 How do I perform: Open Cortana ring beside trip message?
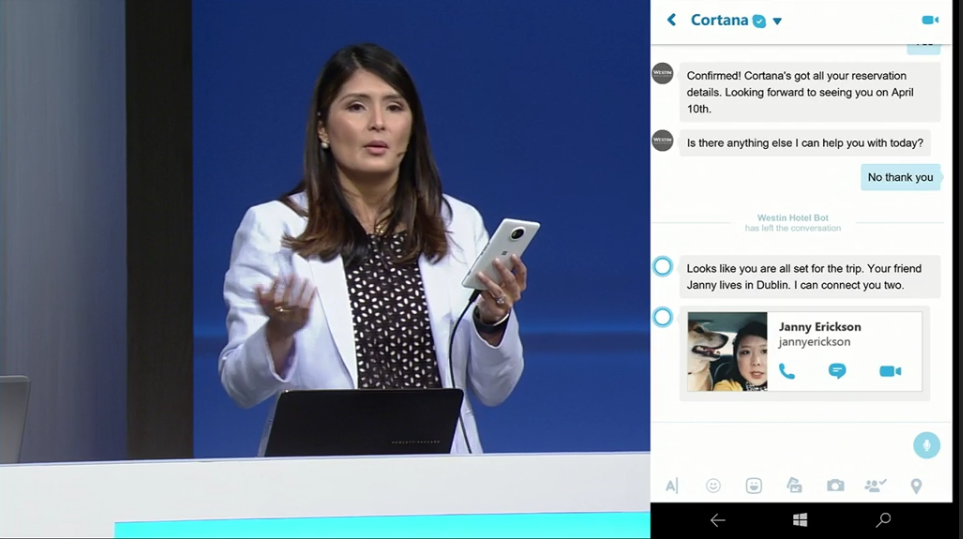pyautogui.click(x=662, y=266)
